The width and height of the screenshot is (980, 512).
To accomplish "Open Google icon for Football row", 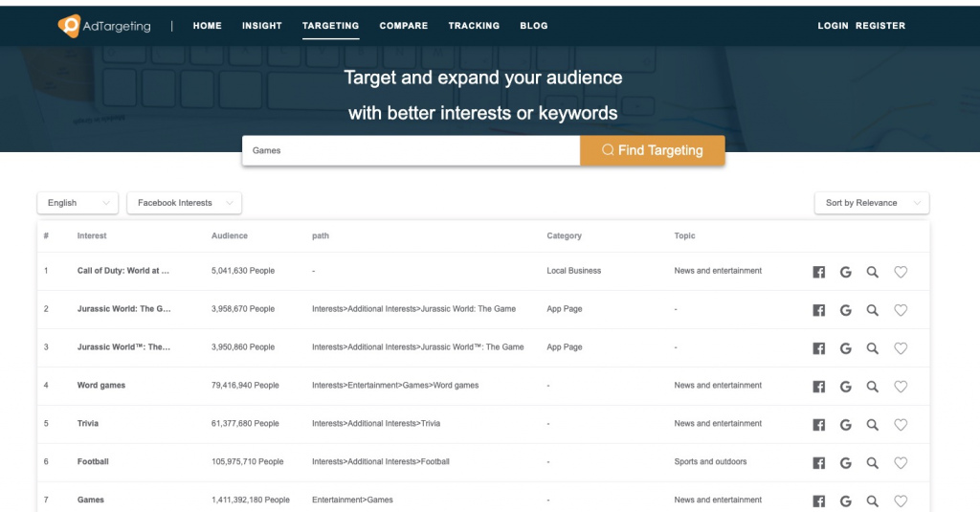I will tap(846, 462).
